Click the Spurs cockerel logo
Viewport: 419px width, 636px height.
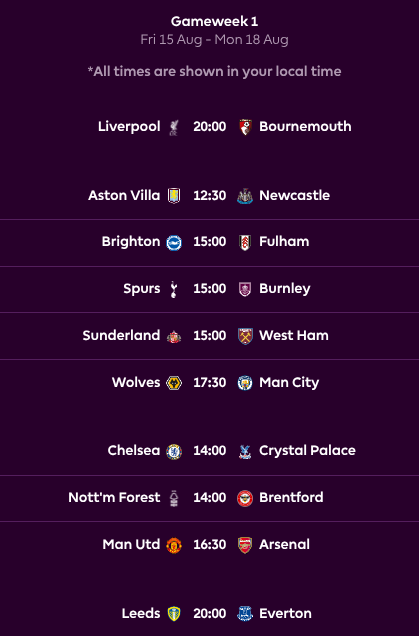pos(174,289)
